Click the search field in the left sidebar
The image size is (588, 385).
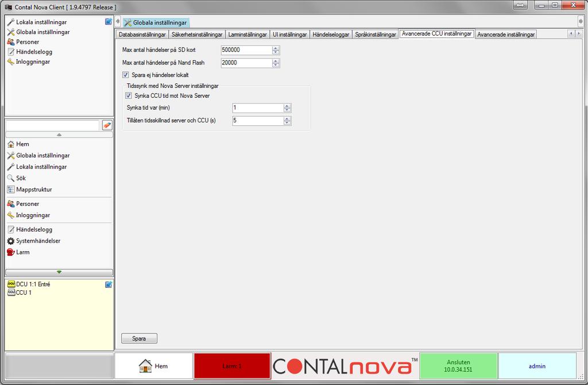pyautogui.click(x=53, y=125)
